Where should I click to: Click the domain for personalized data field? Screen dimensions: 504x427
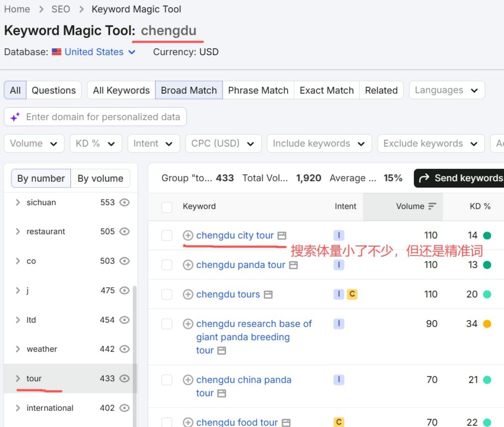pos(95,117)
